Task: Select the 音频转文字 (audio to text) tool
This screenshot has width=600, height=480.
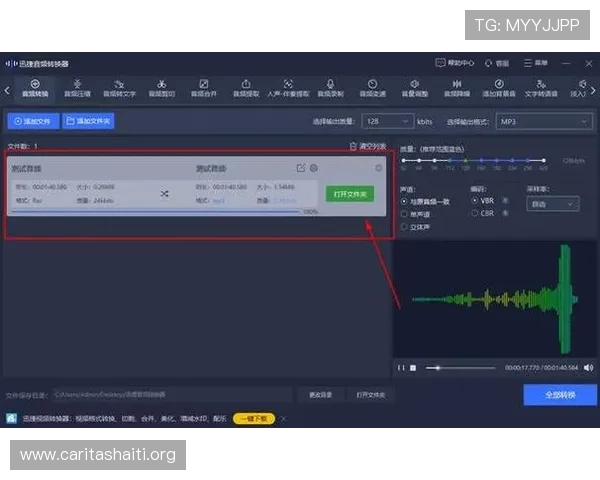Action: click(119, 88)
